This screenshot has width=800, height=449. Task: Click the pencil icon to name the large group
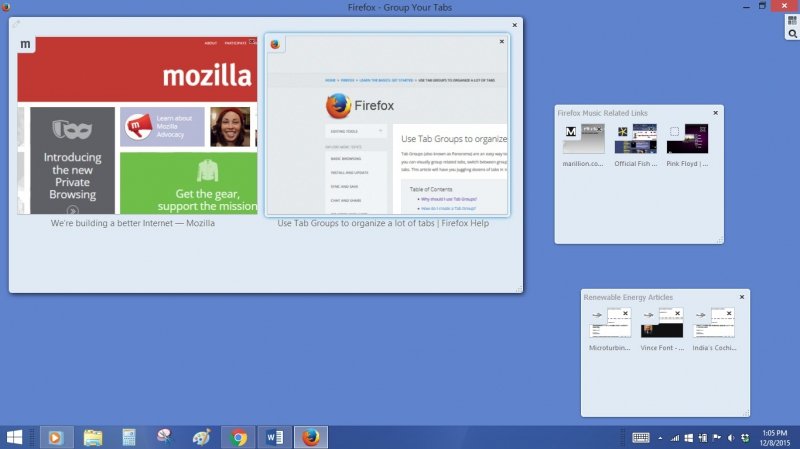(16, 23)
